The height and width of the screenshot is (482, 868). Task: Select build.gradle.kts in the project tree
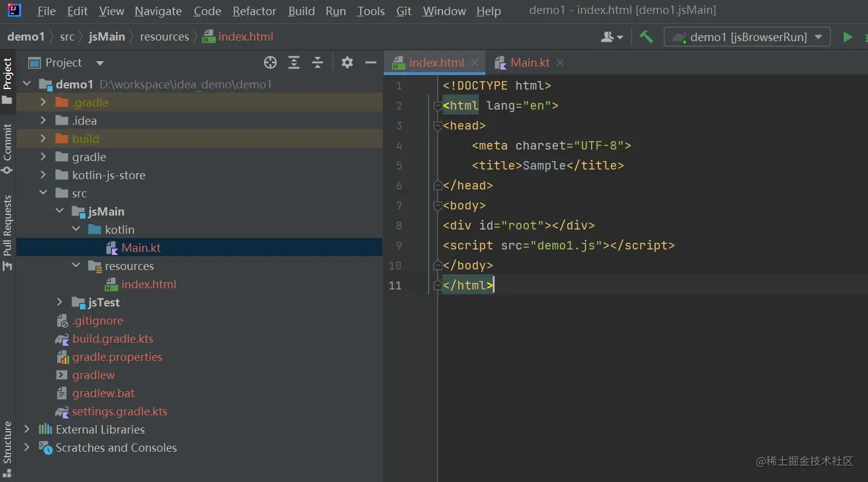tap(113, 338)
